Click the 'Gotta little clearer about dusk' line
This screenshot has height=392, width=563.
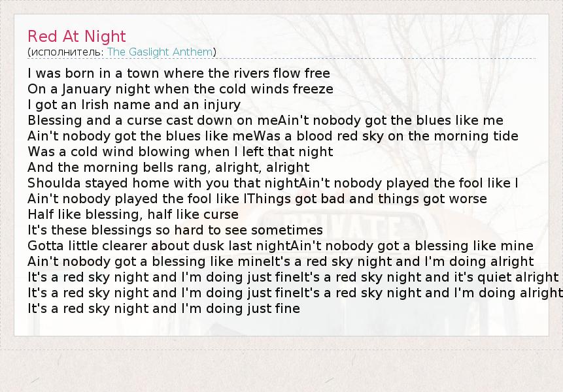coord(281,246)
